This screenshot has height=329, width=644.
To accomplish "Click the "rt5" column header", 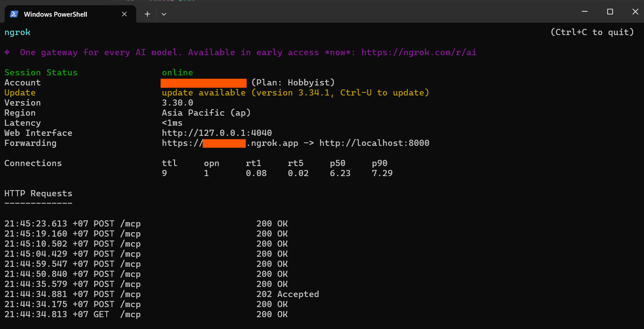I will pyautogui.click(x=296, y=163).
